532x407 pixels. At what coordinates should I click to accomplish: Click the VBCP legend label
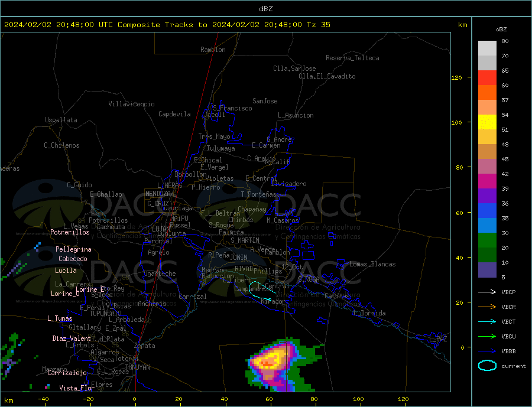508,292
